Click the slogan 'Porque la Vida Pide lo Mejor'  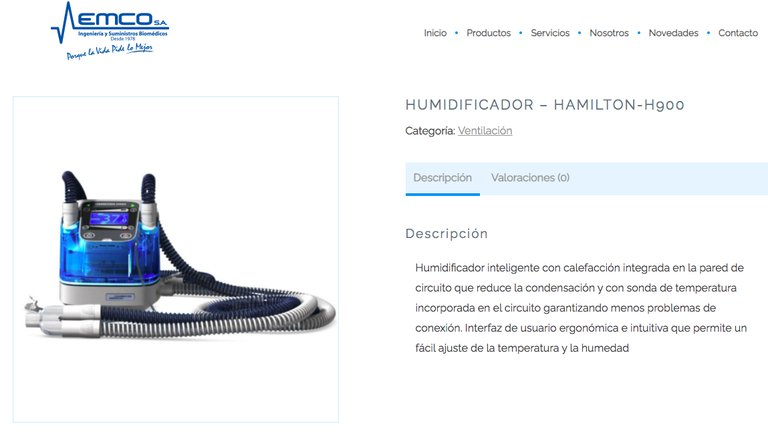point(110,51)
